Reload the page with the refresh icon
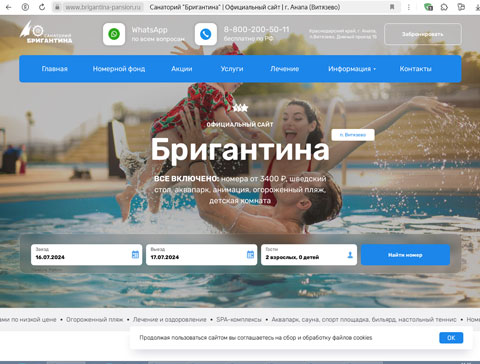Image resolution: width=480 pixels, height=364 pixels. point(42,7)
